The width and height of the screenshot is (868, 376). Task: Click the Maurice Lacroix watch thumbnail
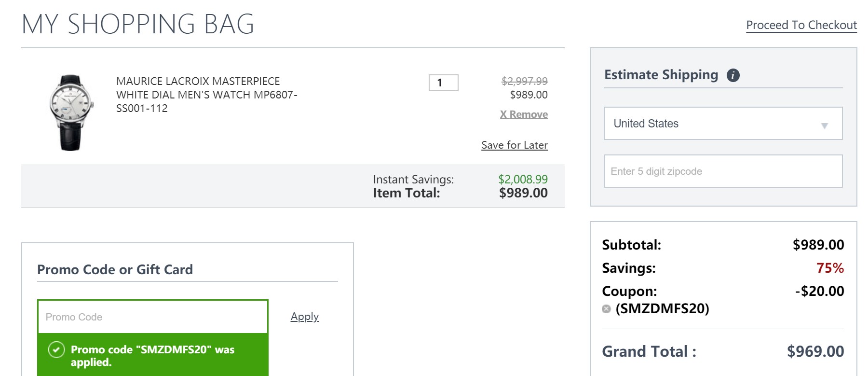pos(71,112)
